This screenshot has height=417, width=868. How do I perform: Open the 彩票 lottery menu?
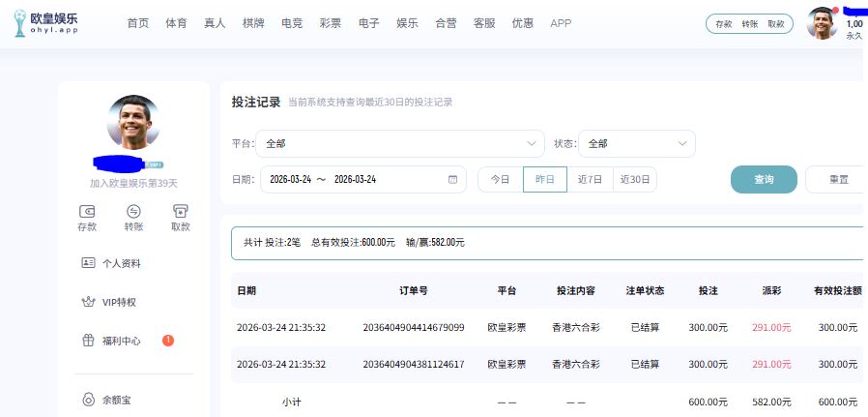pyautogui.click(x=331, y=23)
